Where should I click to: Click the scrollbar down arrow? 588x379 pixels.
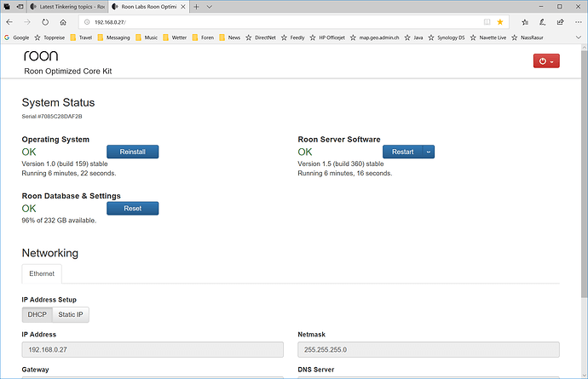(x=585, y=376)
